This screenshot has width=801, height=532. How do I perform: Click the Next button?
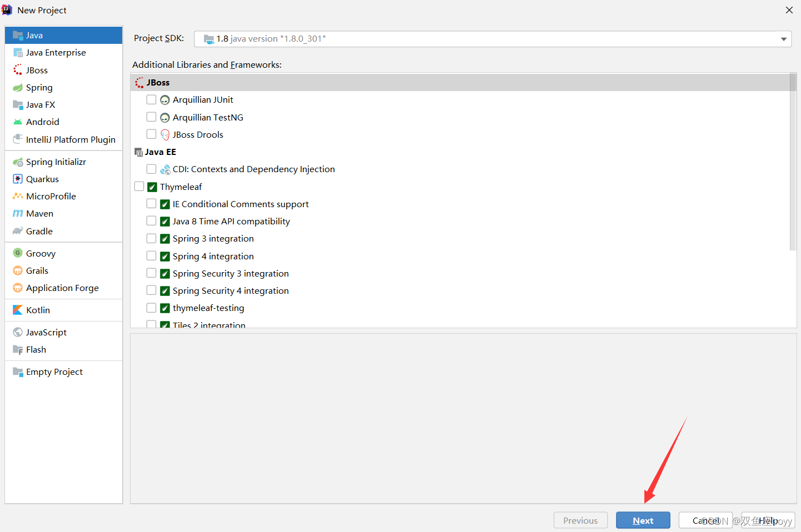(x=643, y=520)
